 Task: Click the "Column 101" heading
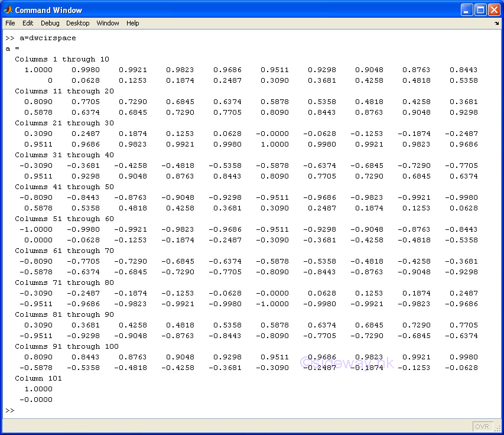[38, 378]
